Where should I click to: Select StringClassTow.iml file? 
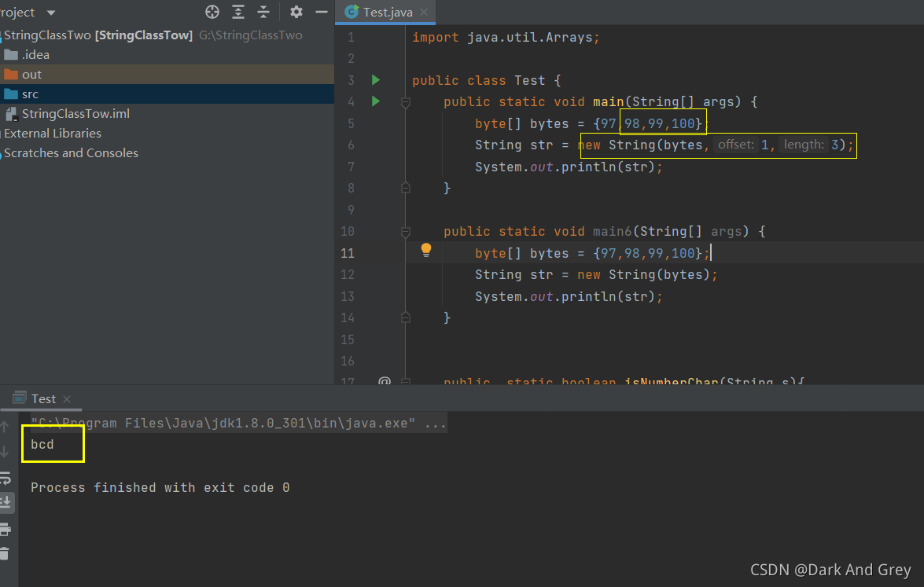click(75, 114)
